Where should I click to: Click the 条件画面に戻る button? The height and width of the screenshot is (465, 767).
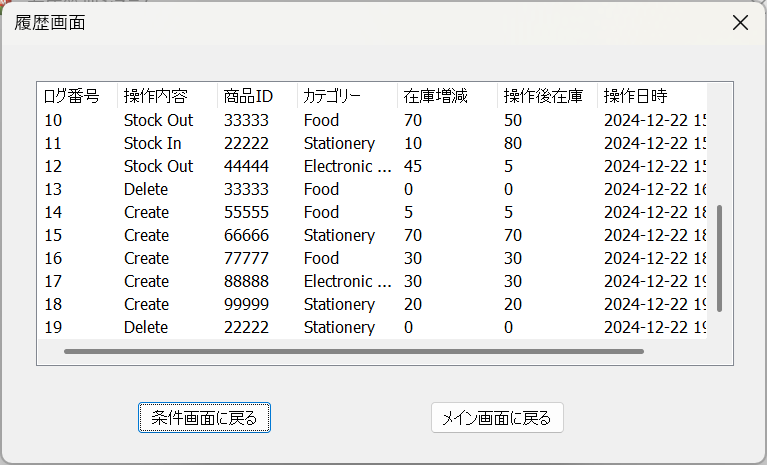[x=204, y=418]
